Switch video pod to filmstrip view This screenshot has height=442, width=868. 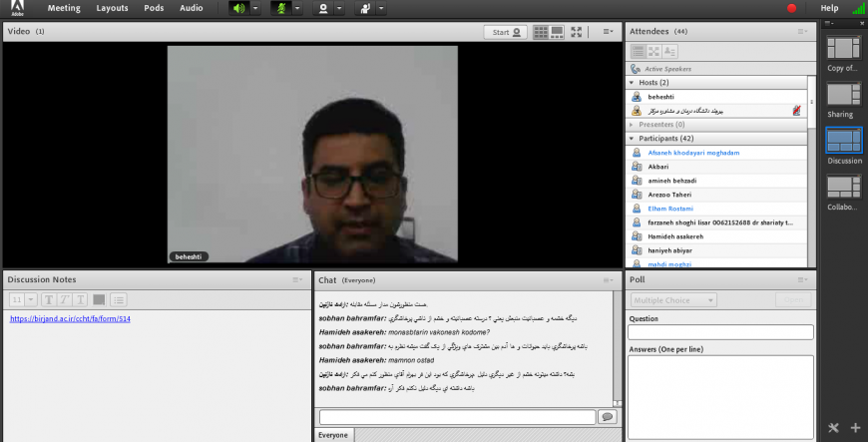tap(557, 32)
